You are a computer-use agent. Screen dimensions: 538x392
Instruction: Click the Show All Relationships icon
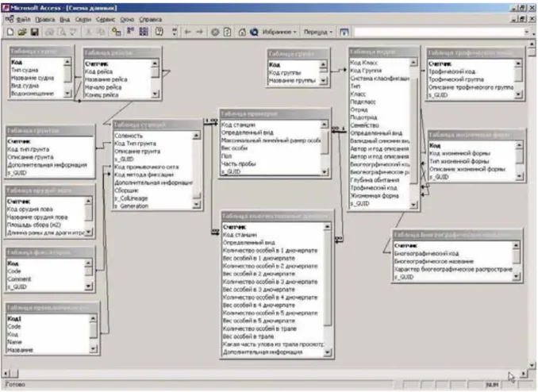[x=144, y=32]
